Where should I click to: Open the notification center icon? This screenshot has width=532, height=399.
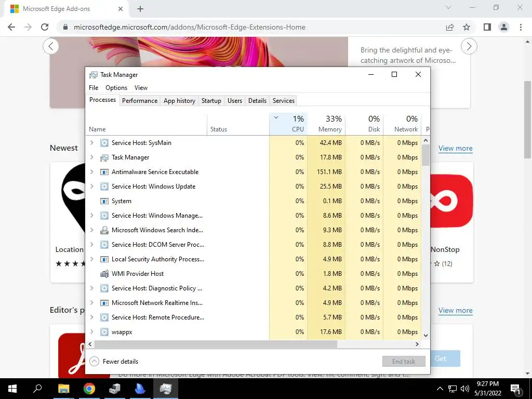(x=516, y=389)
